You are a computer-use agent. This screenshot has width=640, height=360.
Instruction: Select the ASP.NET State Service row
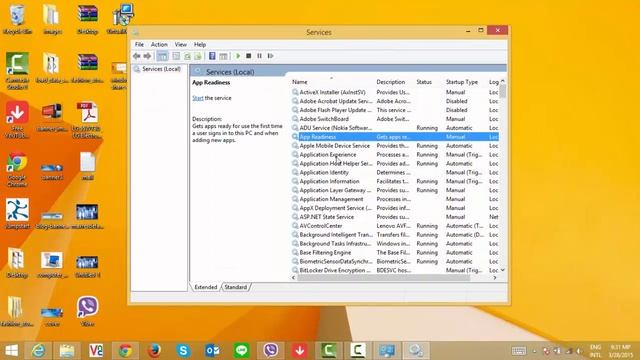(395, 217)
